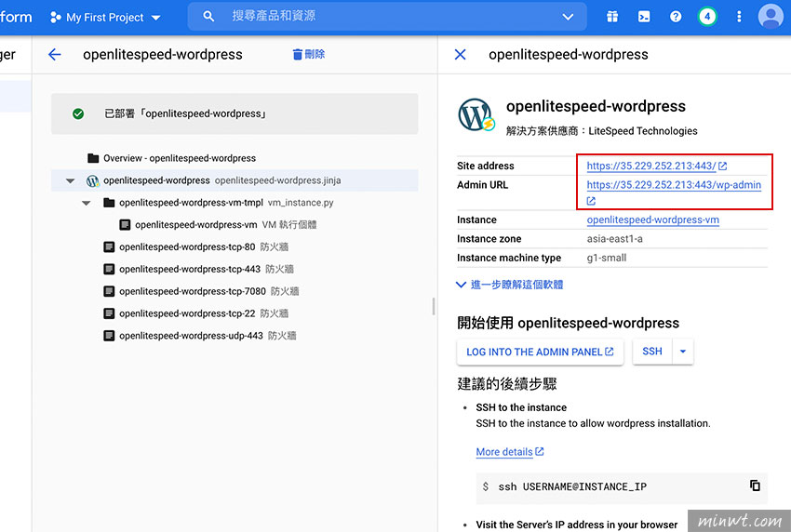Screen dimensions: 791x532
Task: Open the openlitespeed-wordpress-vm instance link
Action: coord(652,219)
